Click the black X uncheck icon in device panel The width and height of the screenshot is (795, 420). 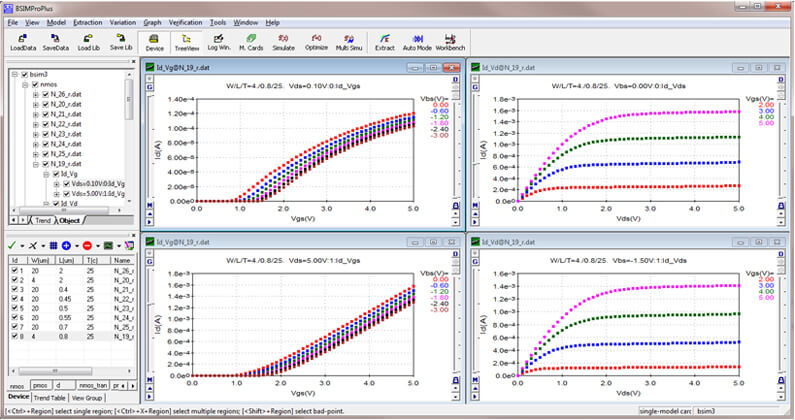point(33,246)
